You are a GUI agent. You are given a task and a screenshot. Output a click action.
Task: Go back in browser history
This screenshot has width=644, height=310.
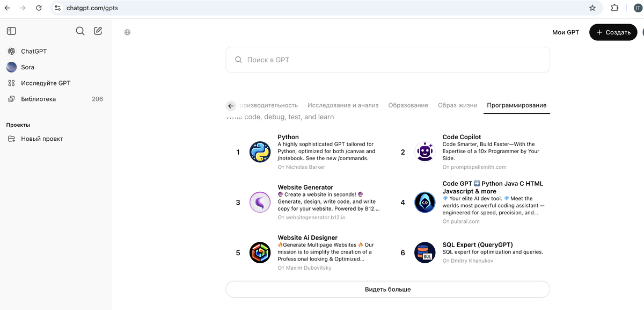point(8,8)
